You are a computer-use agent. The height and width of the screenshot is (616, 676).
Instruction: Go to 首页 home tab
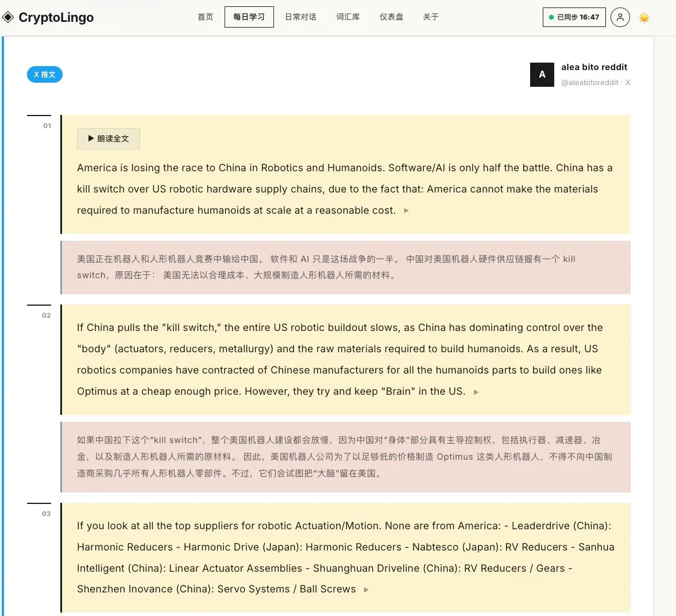click(x=205, y=17)
